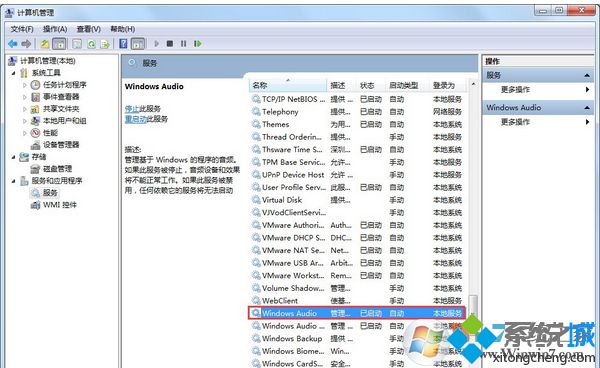Screen dimensions: 600x368
Task: Open the 文件(F) menu
Action: click(22, 29)
